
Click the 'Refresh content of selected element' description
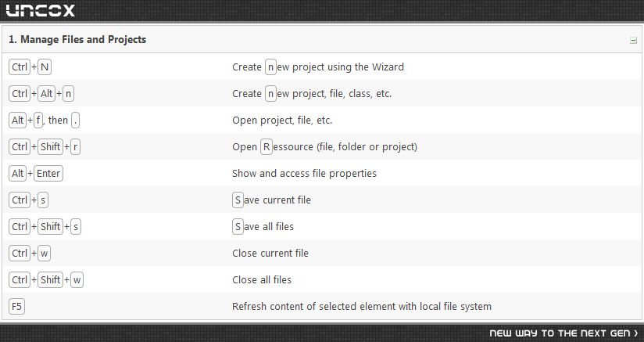pos(362,307)
